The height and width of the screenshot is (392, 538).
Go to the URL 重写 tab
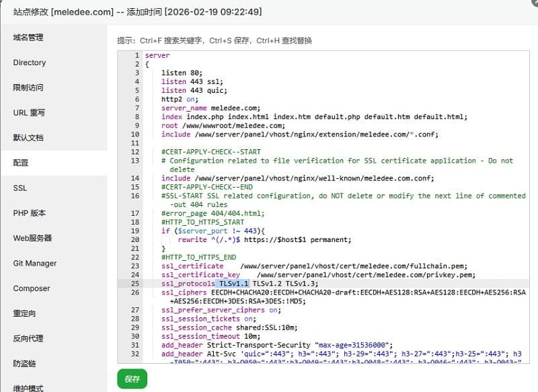29,112
